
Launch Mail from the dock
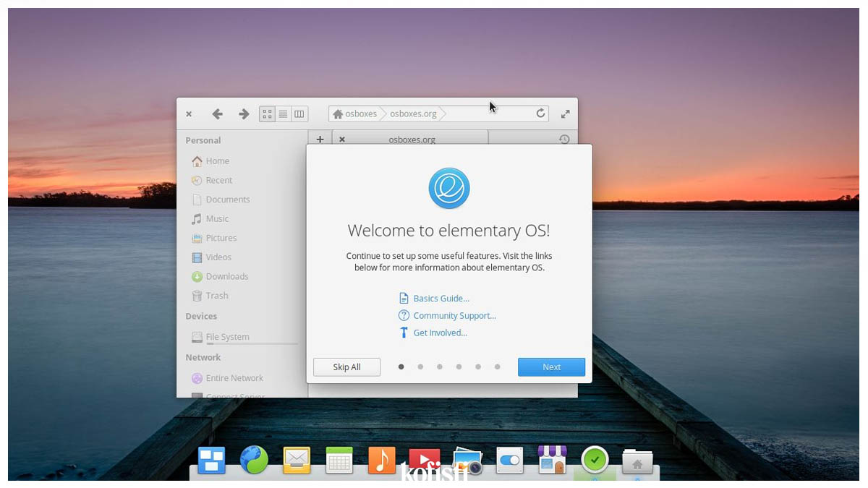point(297,460)
